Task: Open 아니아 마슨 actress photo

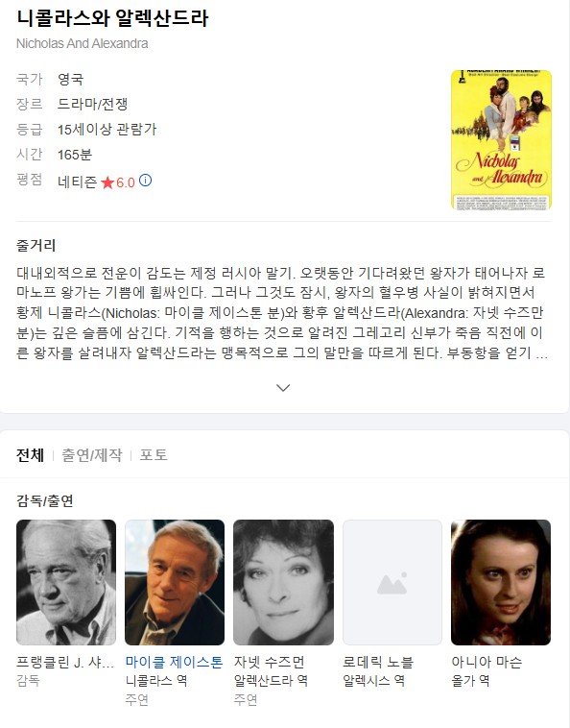Action: [501, 582]
